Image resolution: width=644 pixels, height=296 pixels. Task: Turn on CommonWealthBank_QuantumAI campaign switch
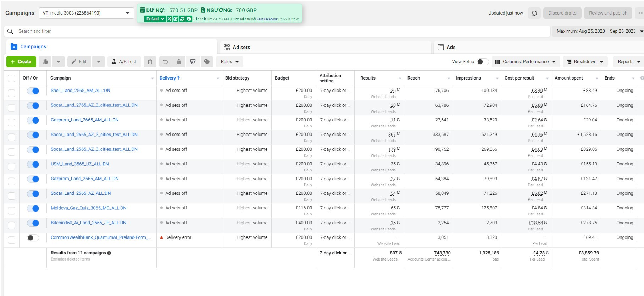click(33, 238)
